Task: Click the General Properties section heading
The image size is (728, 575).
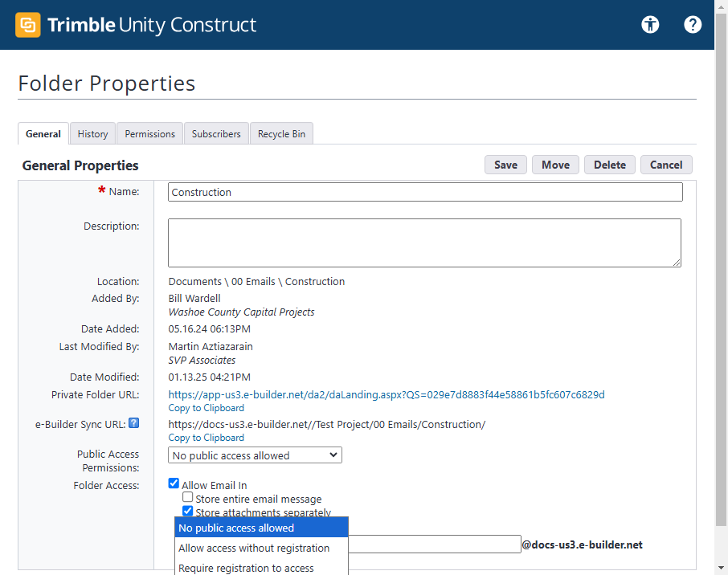Action: 80,165
